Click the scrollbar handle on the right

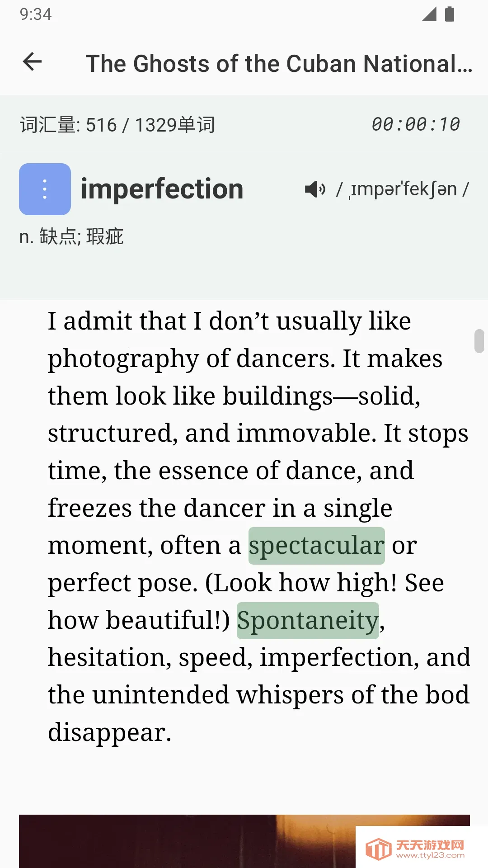(x=479, y=341)
